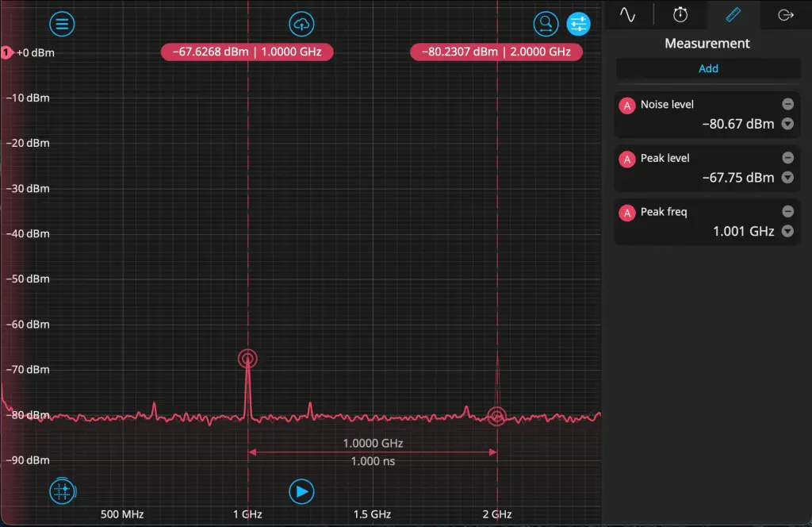Click channel A badge of Noise level
Image resolution: width=812 pixels, height=527 pixels.
click(x=627, y=106)
